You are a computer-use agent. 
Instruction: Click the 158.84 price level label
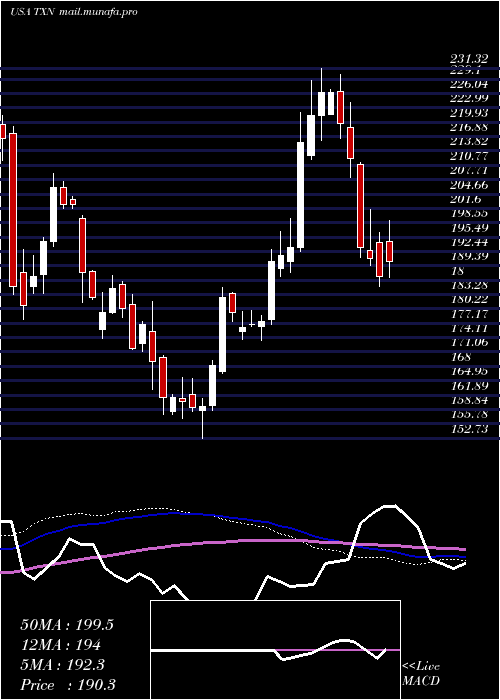coord(469,400)
